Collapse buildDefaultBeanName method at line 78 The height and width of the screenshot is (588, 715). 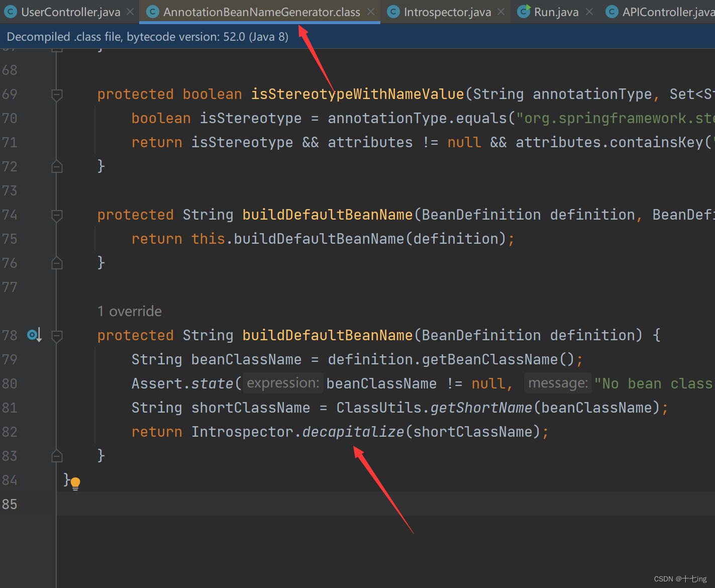pyautogui.click(x=57, y=336)
